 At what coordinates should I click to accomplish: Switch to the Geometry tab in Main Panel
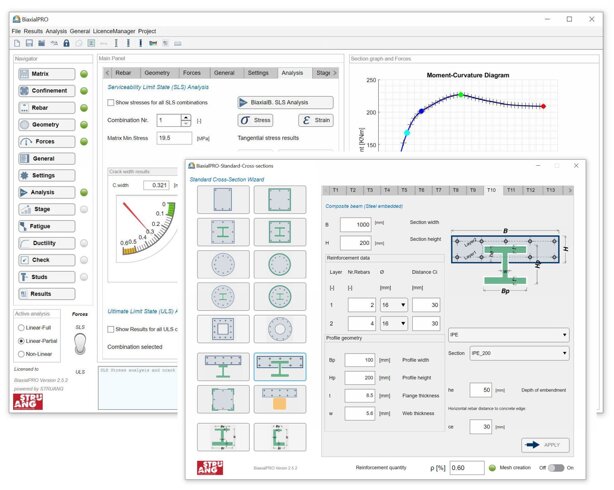point(157,73)
